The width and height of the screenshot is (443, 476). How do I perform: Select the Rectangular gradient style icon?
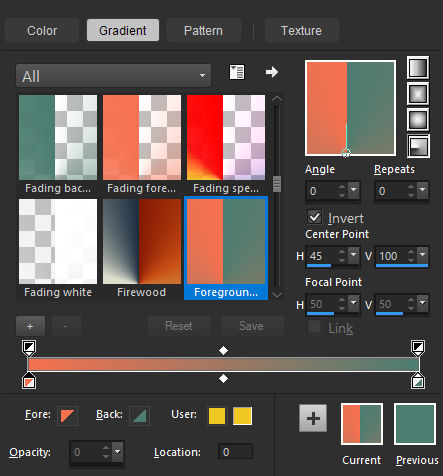(418, 94)
